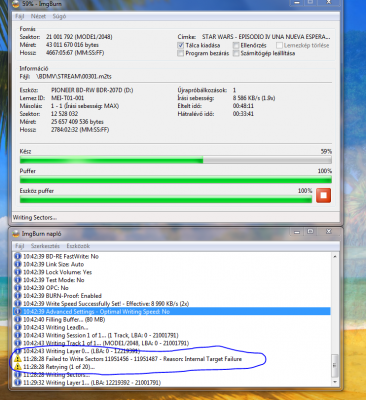This screenshot has height=400, width=366.
Task: Click the Puffer progress bar
Action: (x=176, y=180)
